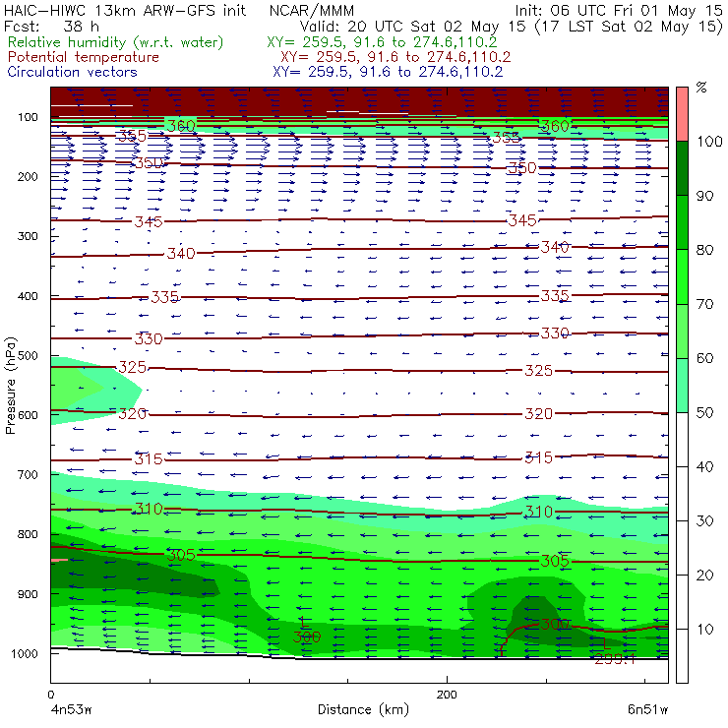Click the "6n51w" end location label

coord(647,709)
